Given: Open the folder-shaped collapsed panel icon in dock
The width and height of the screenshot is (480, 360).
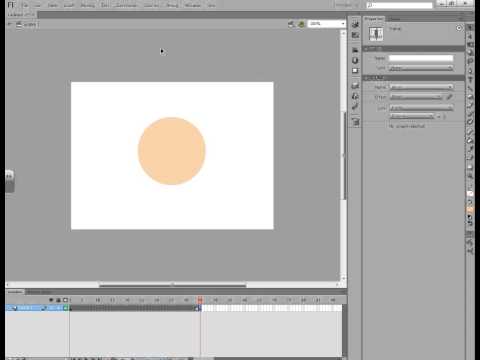Looking at the screenshot, I should coord(355,50).
